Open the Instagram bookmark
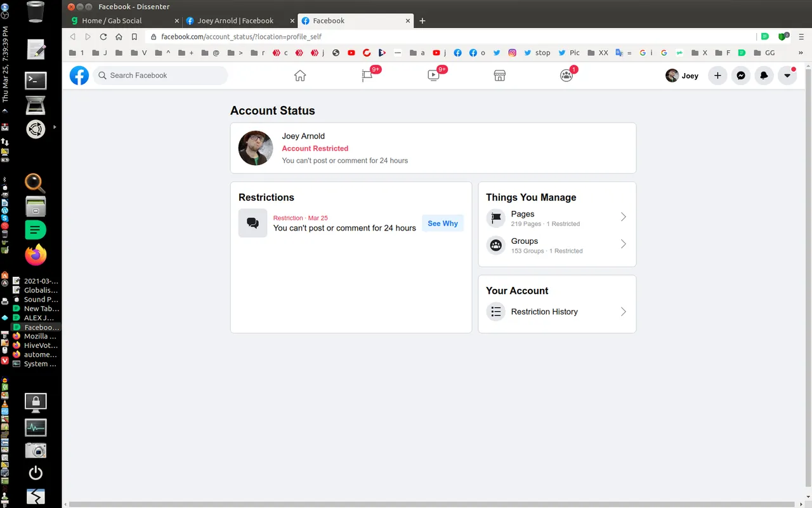The image size is (812, 508). coord(512,53)
